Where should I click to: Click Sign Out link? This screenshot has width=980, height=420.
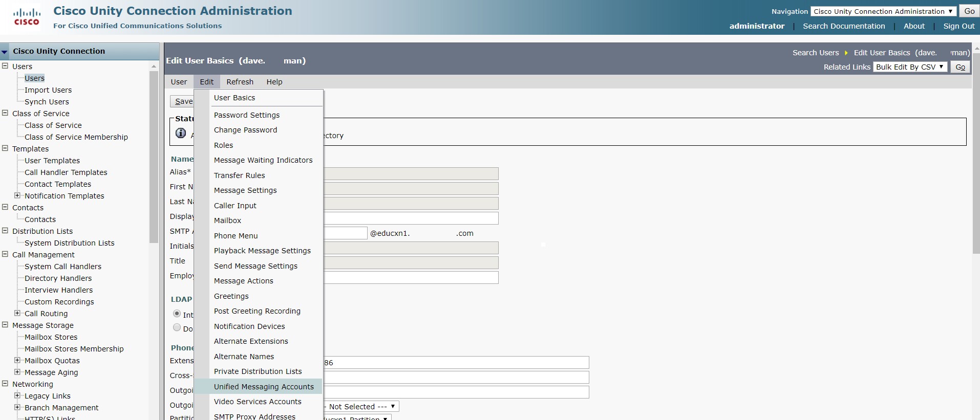(x=959, y=26)
